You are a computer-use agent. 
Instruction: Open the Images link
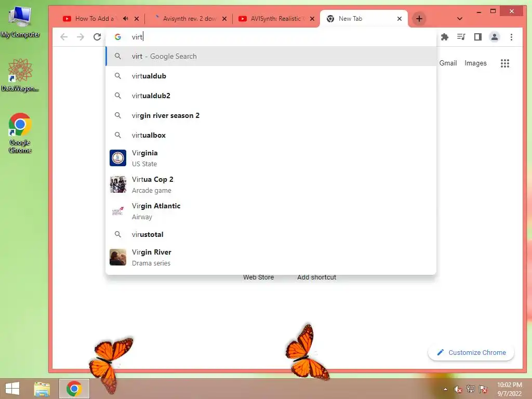475,63
